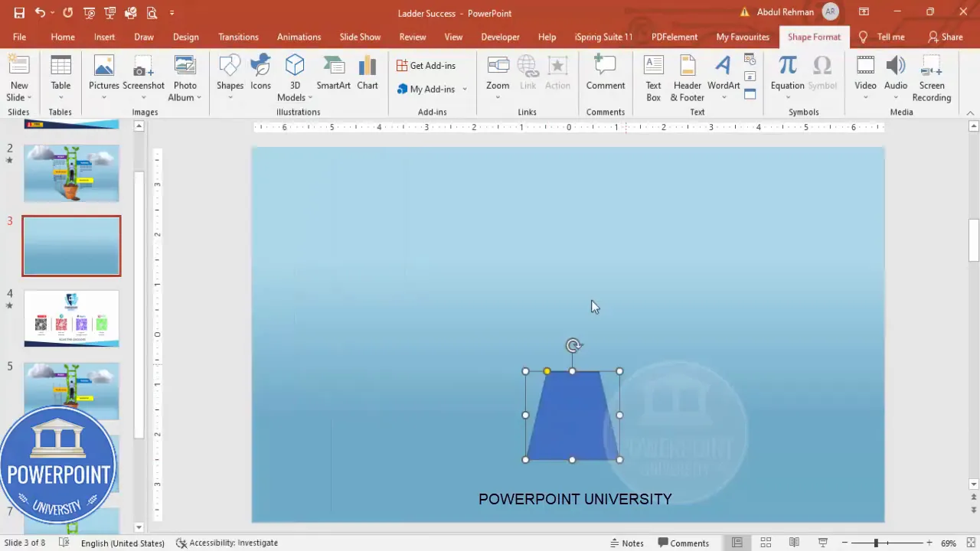Click the zoom slider handle
The width and height of the screenshot is (980, 551).
pyautogui.click(x=876, y=543)
